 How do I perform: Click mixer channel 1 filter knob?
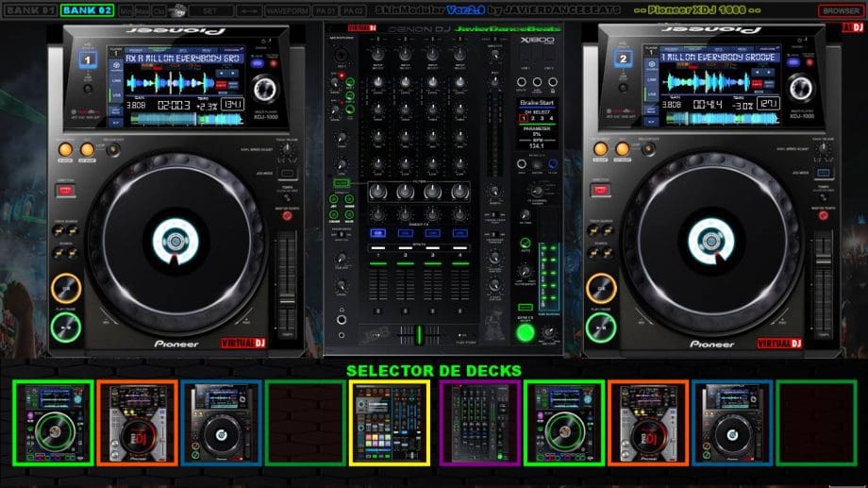[x=378, y=192]
